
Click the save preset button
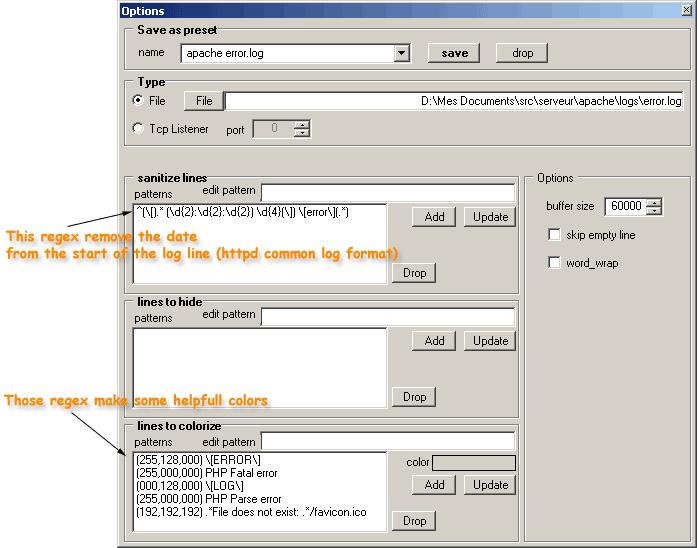pos(454,53)
